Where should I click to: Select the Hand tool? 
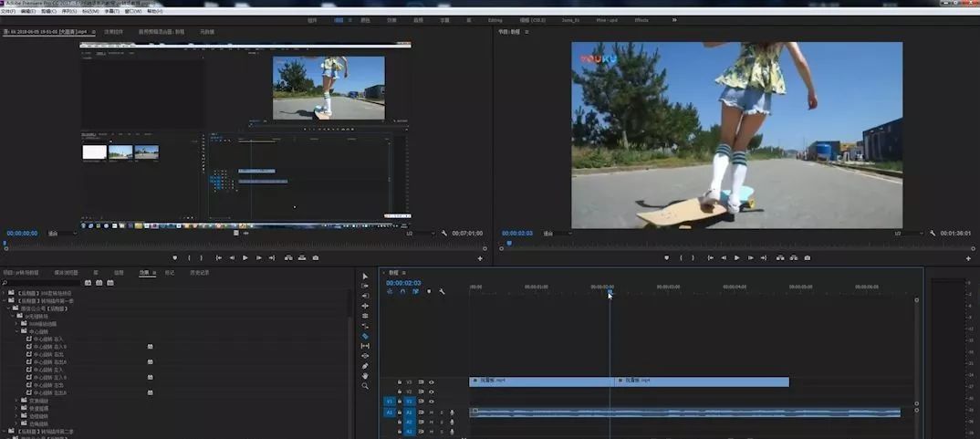[365, 376]
